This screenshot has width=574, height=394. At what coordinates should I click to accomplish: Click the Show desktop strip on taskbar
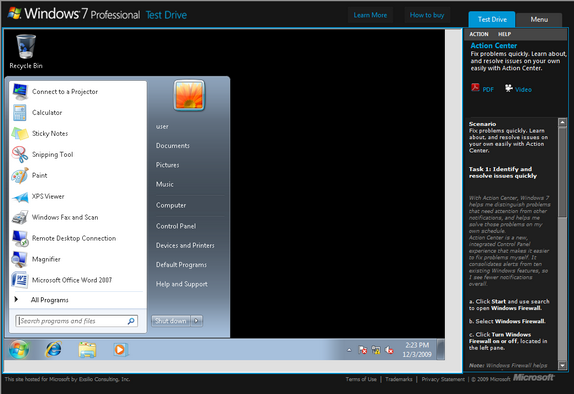pyautogui.click(x=441, y=349)
